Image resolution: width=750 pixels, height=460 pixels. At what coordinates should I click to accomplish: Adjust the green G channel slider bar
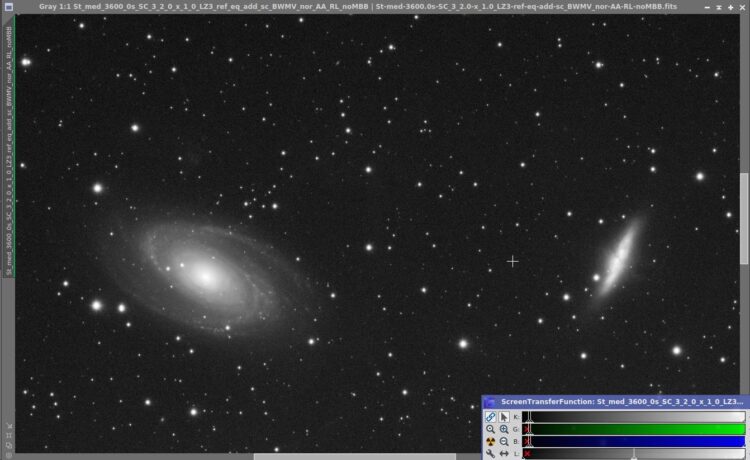pyautogui.click(x=634, y=429)
